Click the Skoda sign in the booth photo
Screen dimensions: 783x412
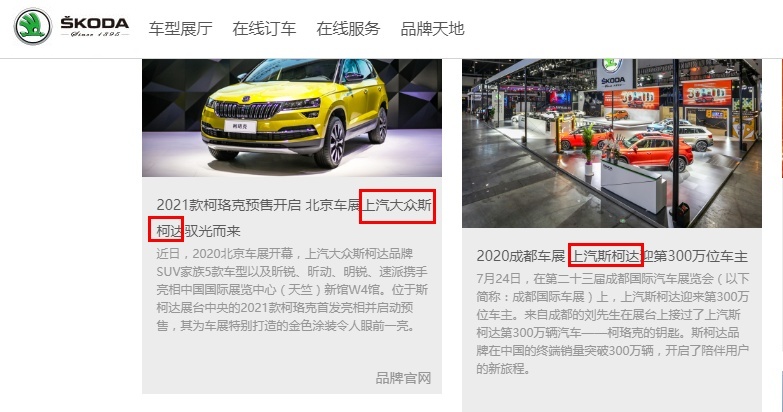613,73
